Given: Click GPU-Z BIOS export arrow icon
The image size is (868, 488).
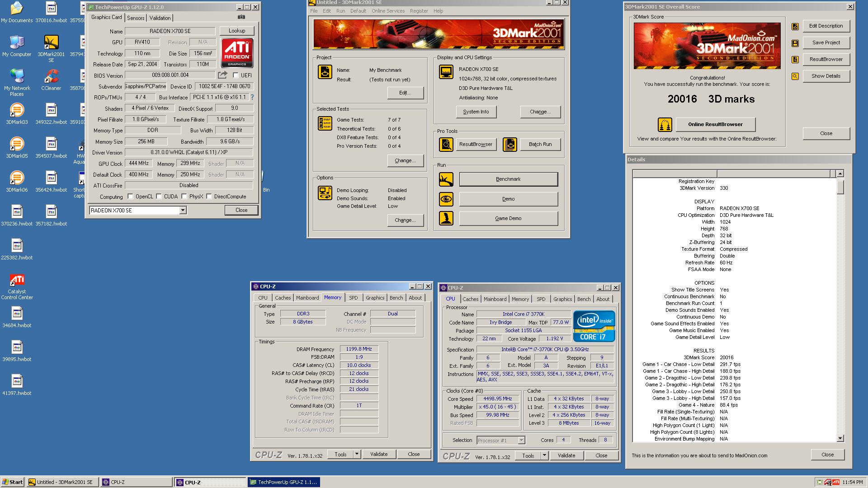Looking at the screenshot, I should pyautogui.click(x=223, y=75).
